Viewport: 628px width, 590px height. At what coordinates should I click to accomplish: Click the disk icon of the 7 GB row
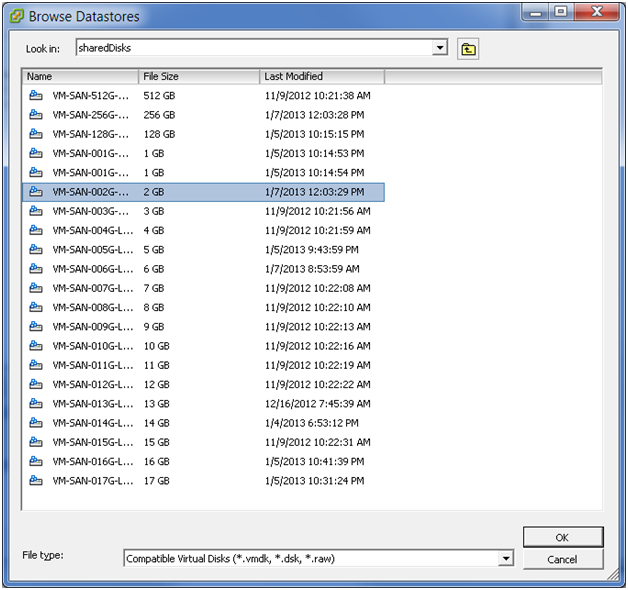pyautogui.click(x=36, y=288)
